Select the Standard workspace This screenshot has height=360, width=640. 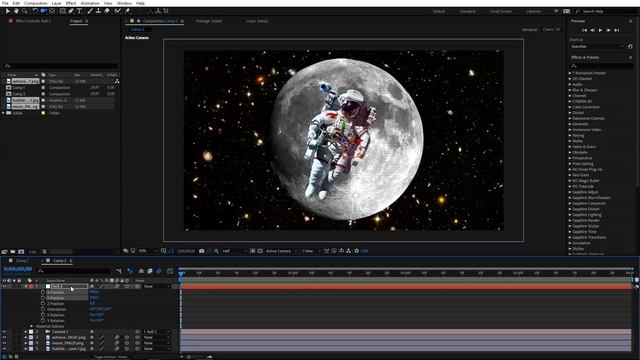(x=468, y=11)
